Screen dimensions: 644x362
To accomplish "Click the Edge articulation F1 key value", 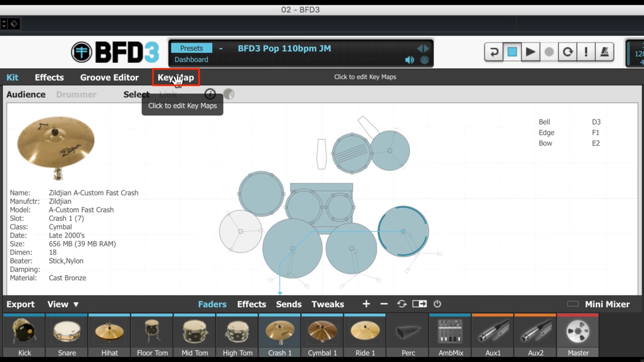I will point(595,133).
